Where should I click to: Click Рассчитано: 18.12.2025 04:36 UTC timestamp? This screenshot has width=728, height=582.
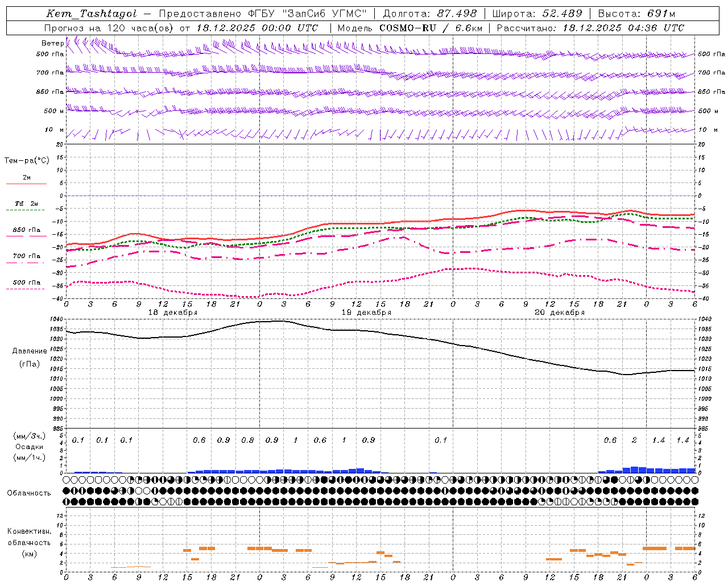[590, 28]
